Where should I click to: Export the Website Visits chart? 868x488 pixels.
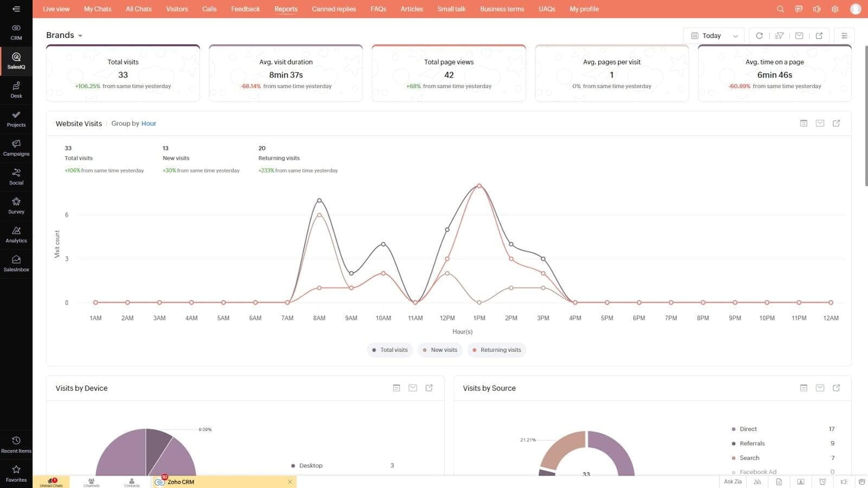pos(836,124)
